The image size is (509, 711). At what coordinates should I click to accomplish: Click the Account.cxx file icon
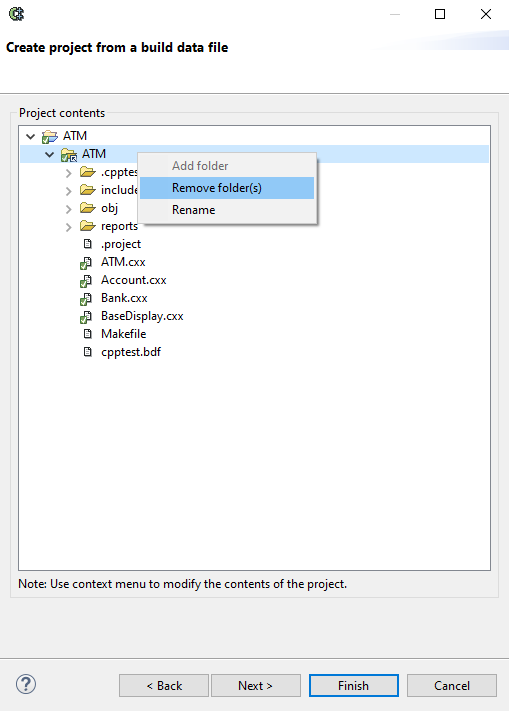click(x=86, y=281)
